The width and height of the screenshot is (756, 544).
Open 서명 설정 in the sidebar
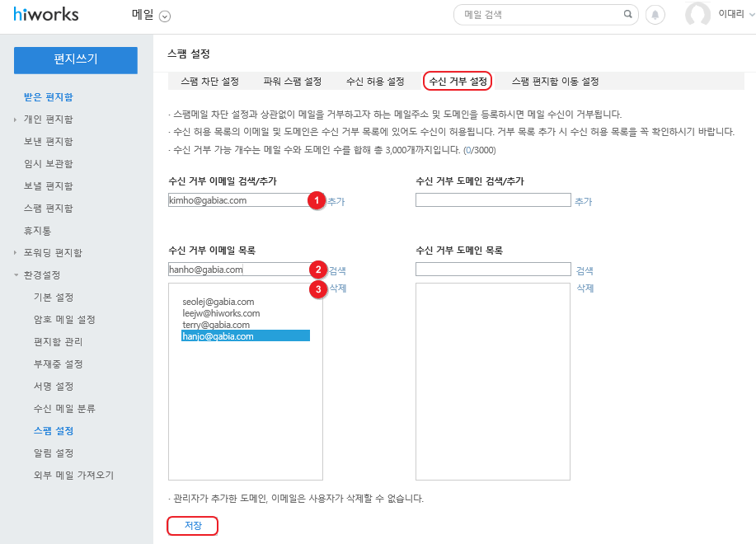54,387
